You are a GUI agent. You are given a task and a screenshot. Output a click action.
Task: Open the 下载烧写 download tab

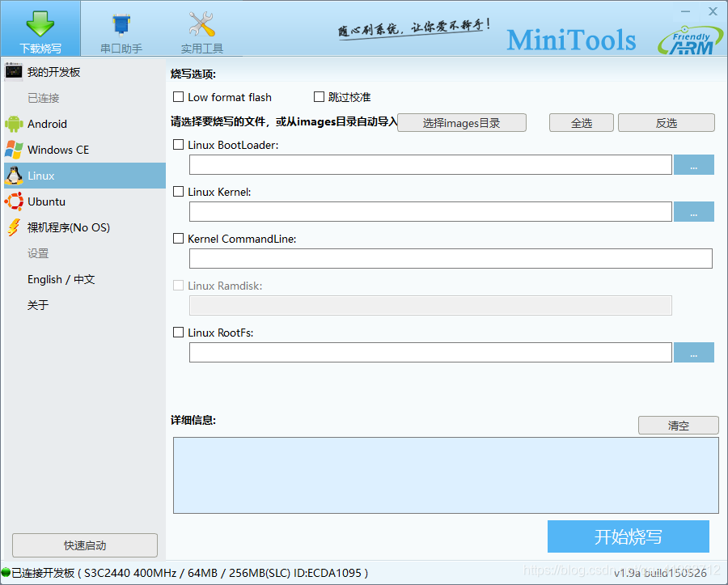(40, 29)
